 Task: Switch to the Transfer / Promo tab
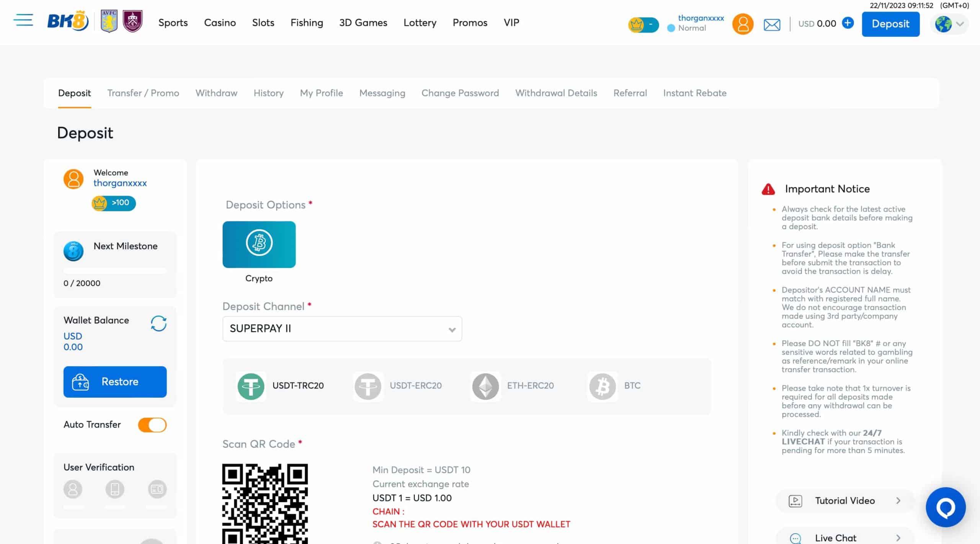[143, 93]
